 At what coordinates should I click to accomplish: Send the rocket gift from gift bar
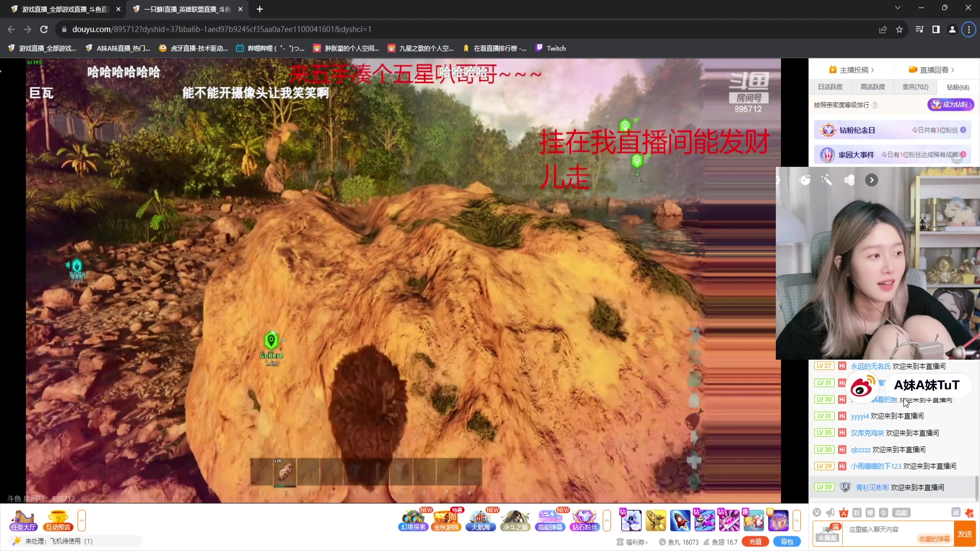680,520
